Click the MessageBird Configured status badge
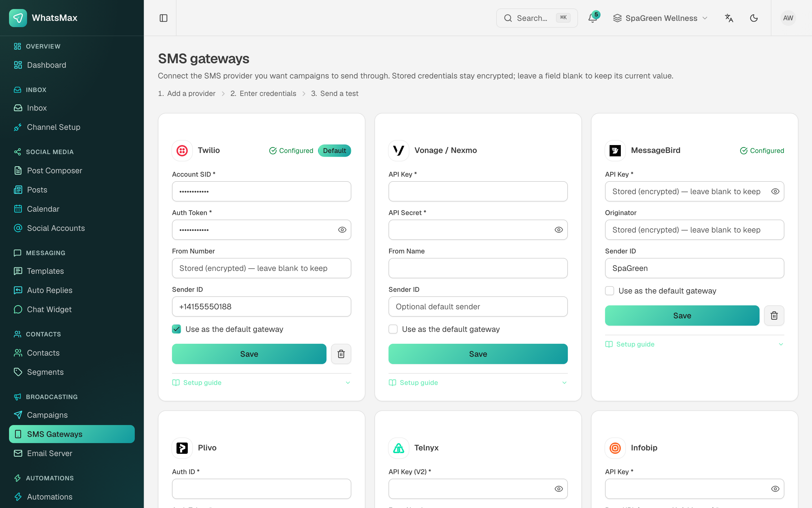812x508 pixels. (762, 150)
